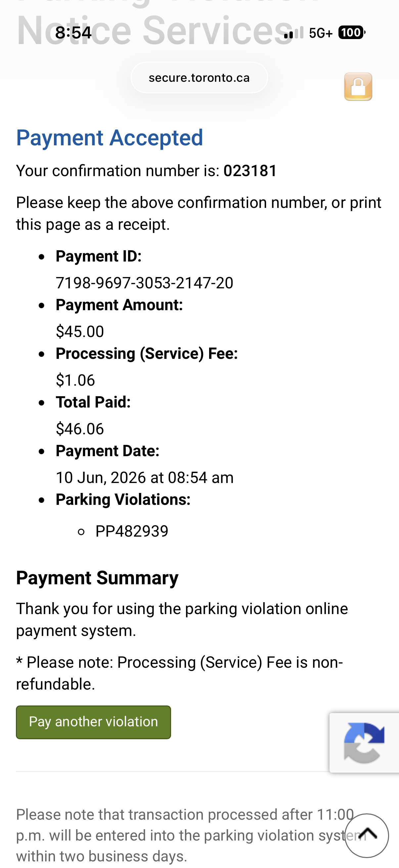Tap the Notice Services page title

155,31
